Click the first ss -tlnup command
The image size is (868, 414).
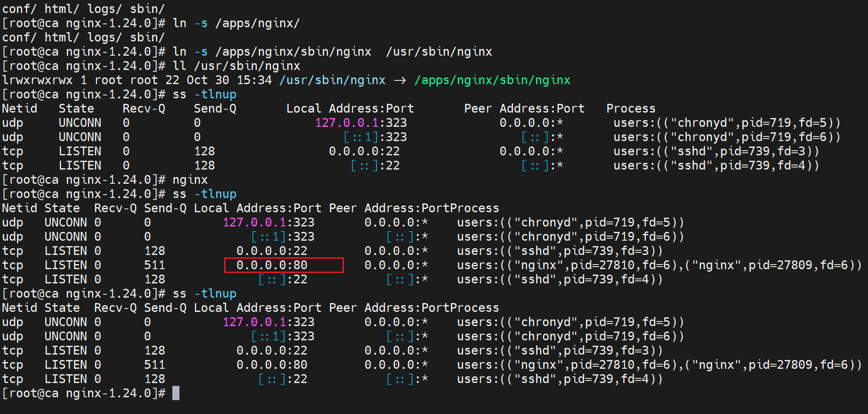[x=205, y=94]
